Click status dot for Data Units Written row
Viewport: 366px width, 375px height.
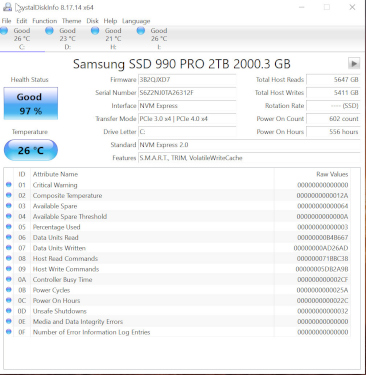tap(9, 247)
